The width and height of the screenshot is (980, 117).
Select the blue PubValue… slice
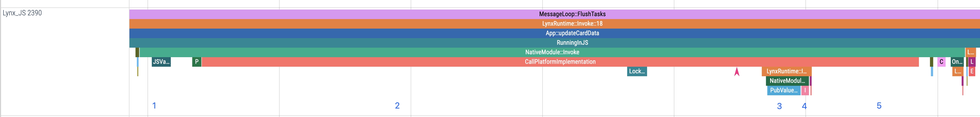tap(783, 90)
